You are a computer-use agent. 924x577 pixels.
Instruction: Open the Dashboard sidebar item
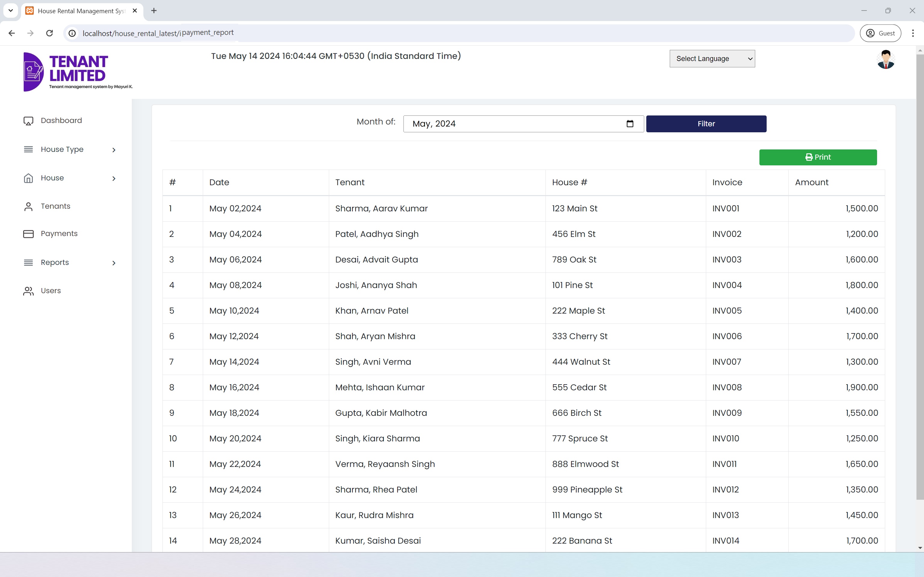pos(61,121)
